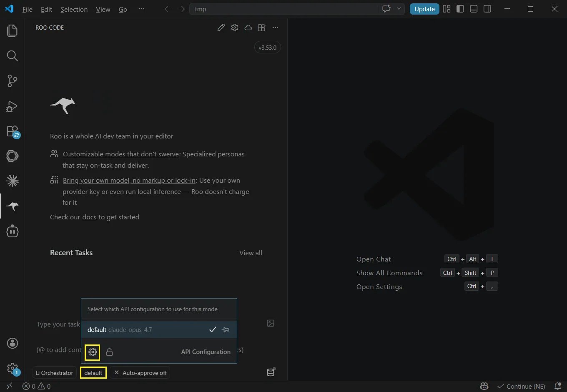The height and width of the screenshot is (392, 567).
Task: Open Roo Code settings from the panel header gear
Action: [x=235, y=28]
